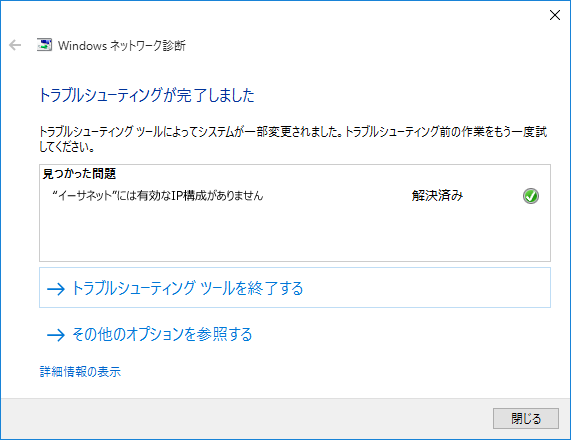Select the イーサネット IP構成 problem entry
Screen dimensions: 571x440
[x=158, y=196]
